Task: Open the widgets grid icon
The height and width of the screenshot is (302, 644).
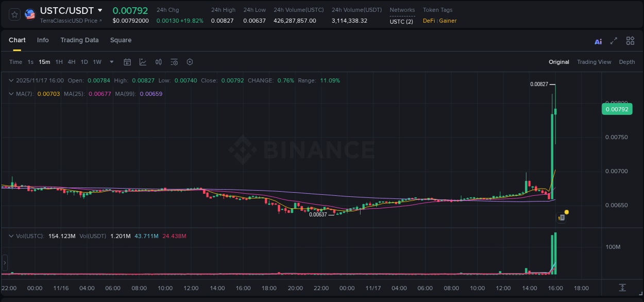Action: pyautogui.click(x=630, y=41)
